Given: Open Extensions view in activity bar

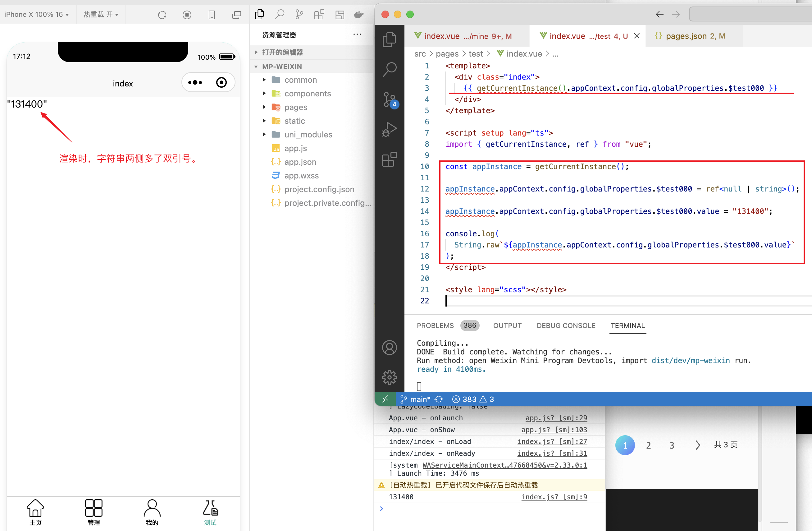Looking at the screenshot, I should tap(389, 159).
